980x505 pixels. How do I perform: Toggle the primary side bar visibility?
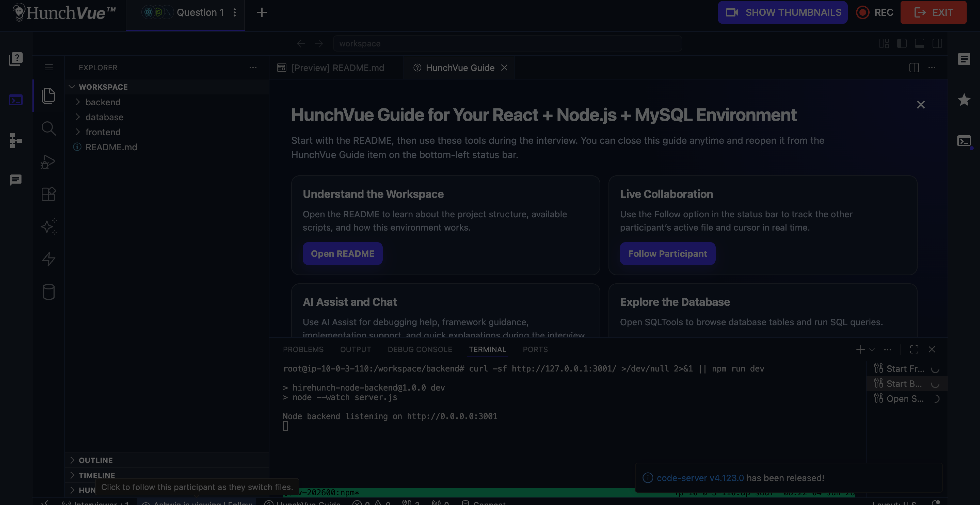click(x=902, y=44)
